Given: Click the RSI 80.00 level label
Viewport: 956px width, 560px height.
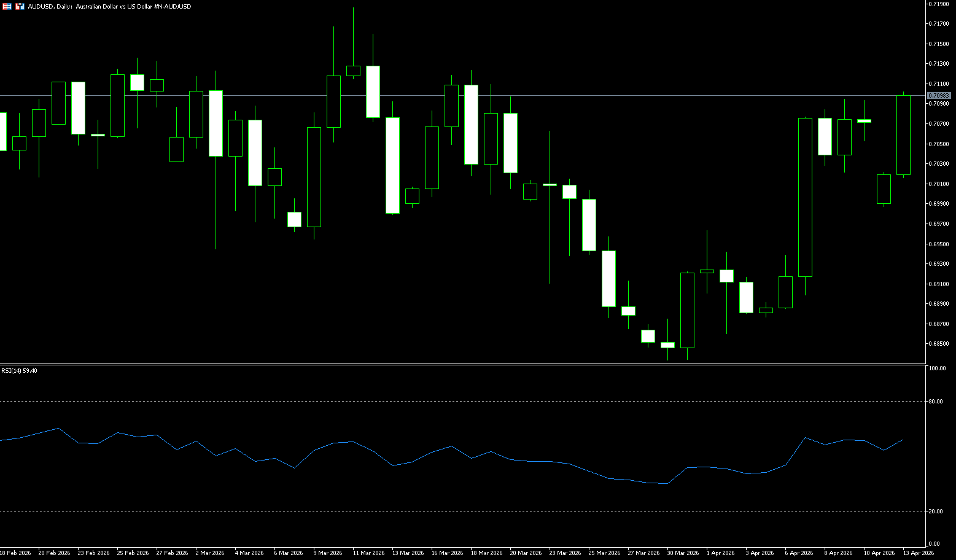Looking at the screenshot, I should [x=936, y=402].
